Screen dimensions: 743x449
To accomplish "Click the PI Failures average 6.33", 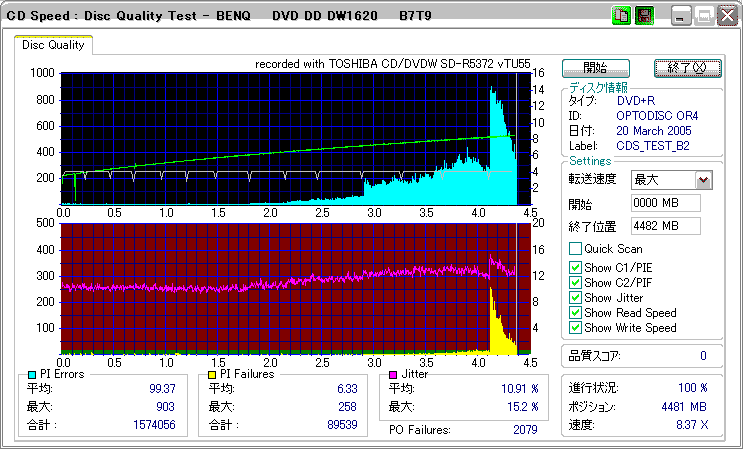I will [x=347, y=389].
